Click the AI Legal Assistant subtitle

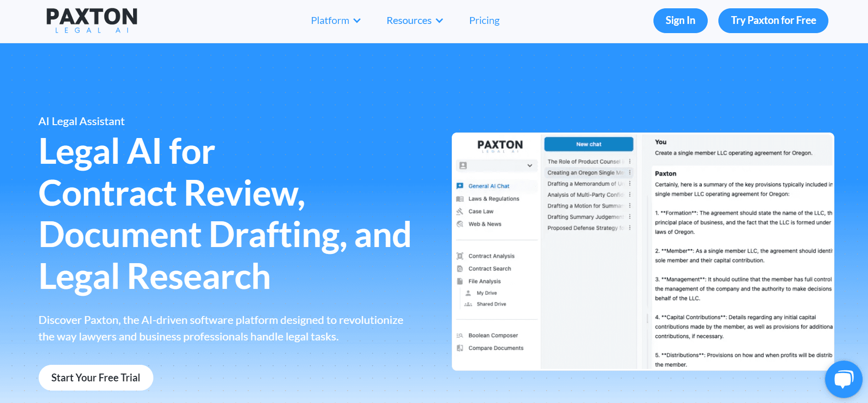click(82, 121)
